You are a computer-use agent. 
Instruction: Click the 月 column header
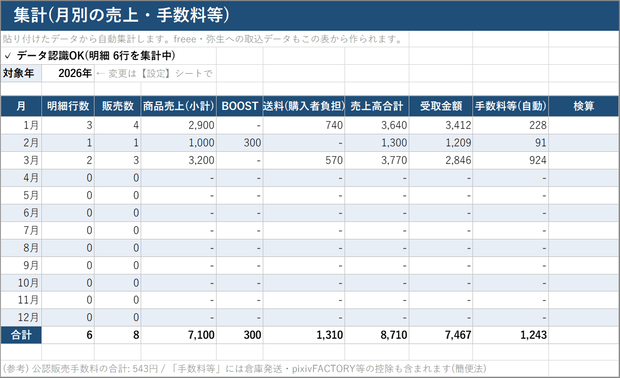pos(21,106)
